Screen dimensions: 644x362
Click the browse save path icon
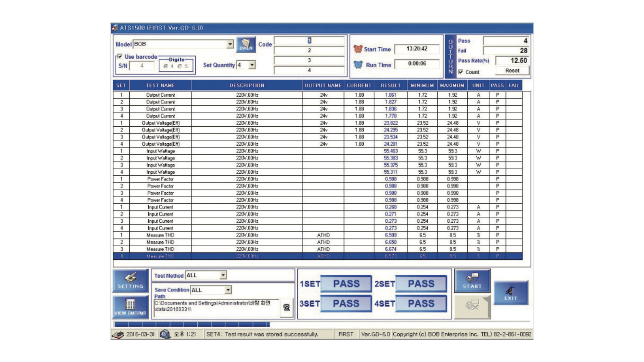[x=286, y=307]
